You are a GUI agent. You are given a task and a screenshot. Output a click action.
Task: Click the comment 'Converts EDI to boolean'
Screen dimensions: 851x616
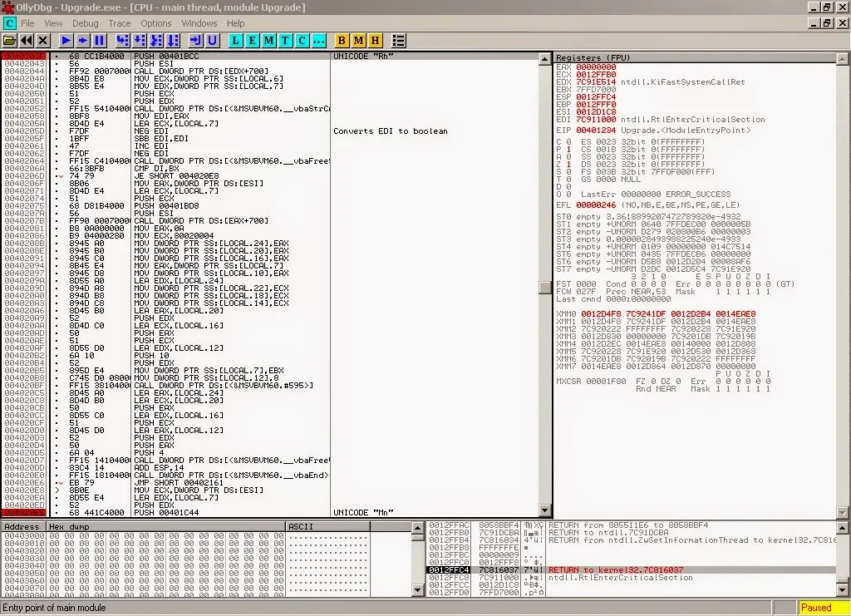point(391,131)
